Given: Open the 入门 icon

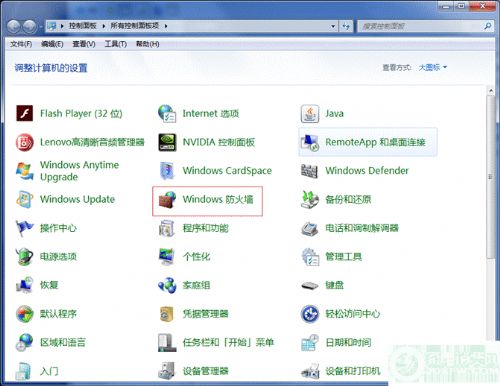Looking at the screenshot, I should click(x=24, y=371).
